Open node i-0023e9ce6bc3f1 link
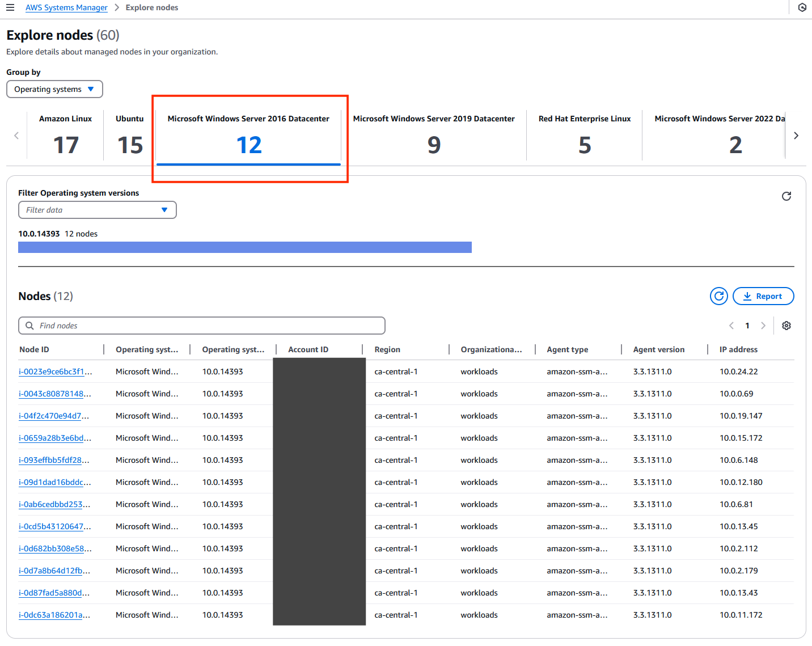This screenshot has width=812, height=646. pos(55,371)
